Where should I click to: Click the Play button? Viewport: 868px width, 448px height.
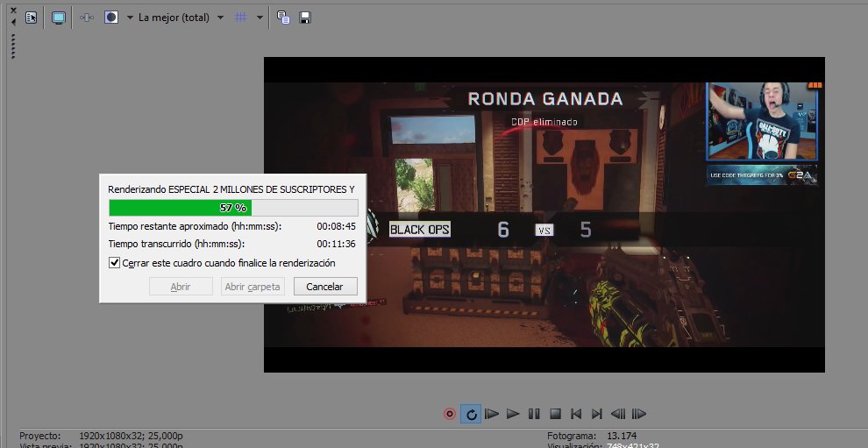point(513,414)
